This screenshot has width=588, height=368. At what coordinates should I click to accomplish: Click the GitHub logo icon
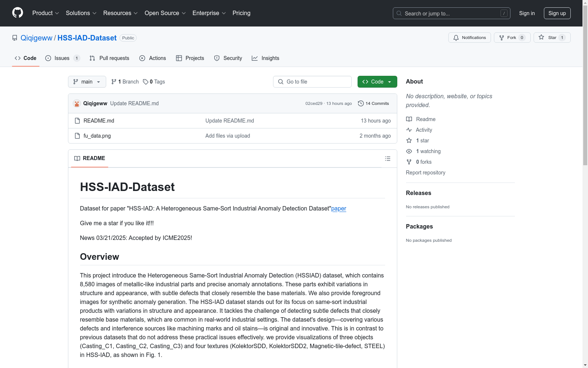pos(18,13)
